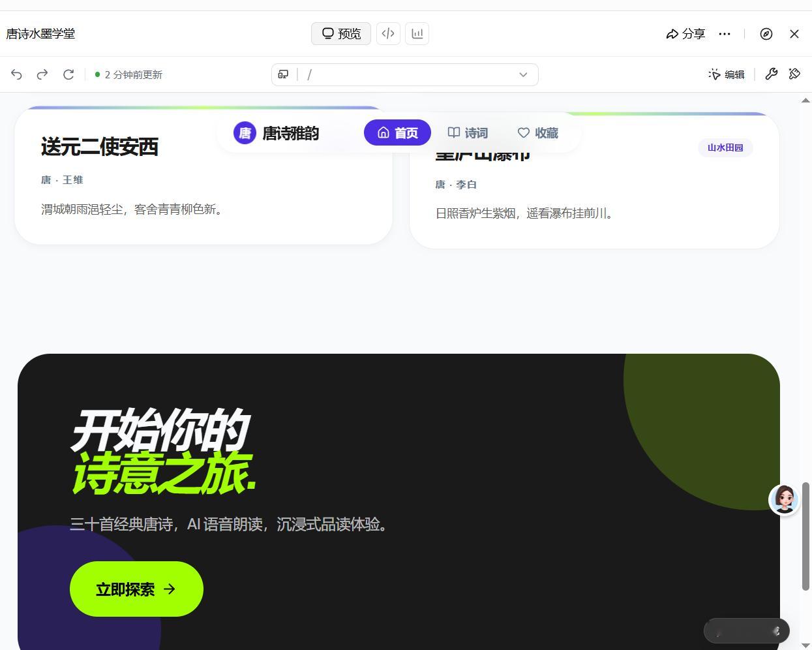Select the 首页 home nav tab
This screenshot has height=650, width=812.
[397, 132]
